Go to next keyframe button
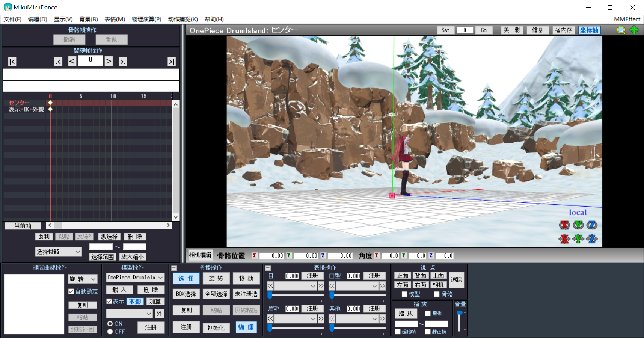 click(x=123, y=62)
